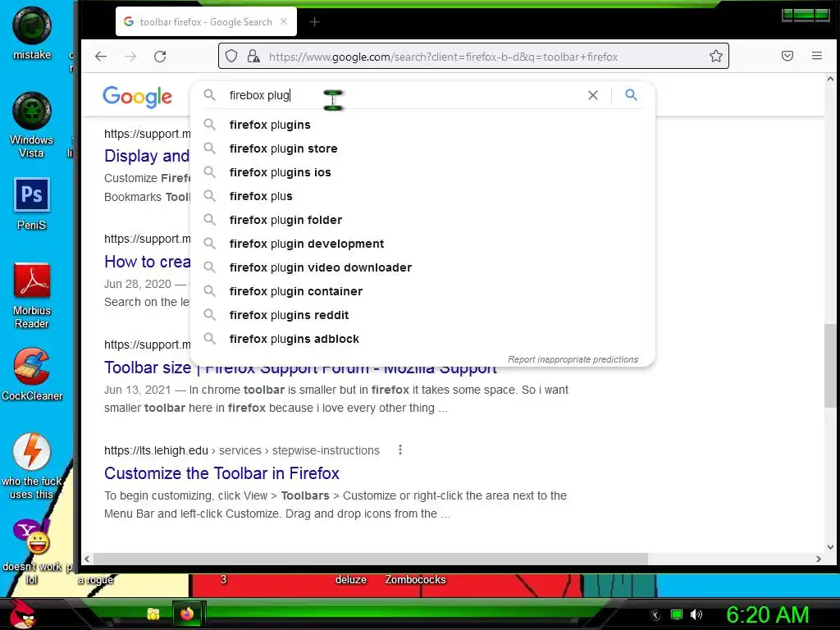Screen dimensions: 840x630
Task: Select the Photoshop Ps desktop icon
Action: pyautogui.click(x=32, y=204)
